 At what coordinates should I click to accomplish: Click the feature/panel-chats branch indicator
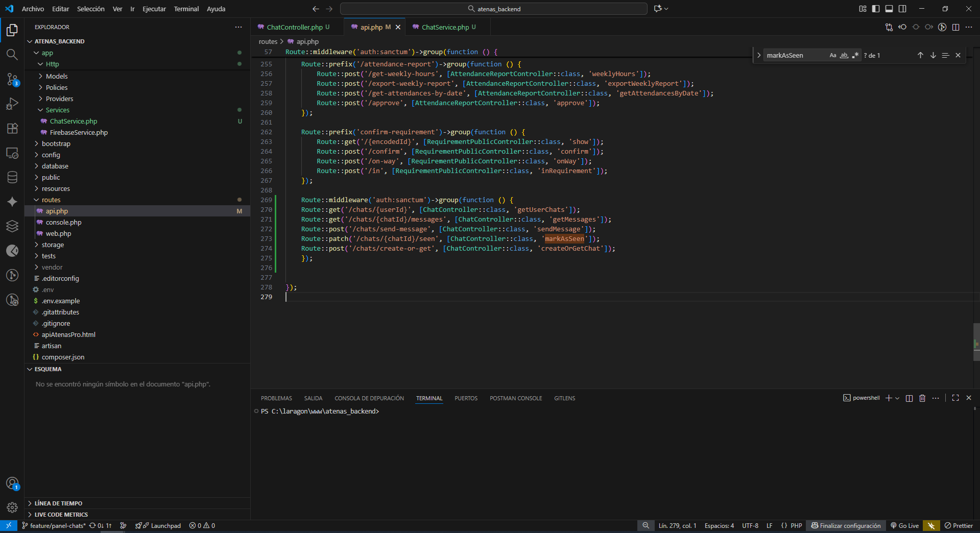point(54,526)
